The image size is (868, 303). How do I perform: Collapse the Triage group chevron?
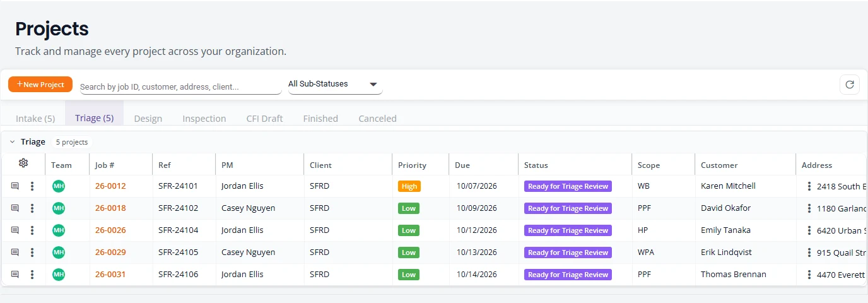click(12, 142)
